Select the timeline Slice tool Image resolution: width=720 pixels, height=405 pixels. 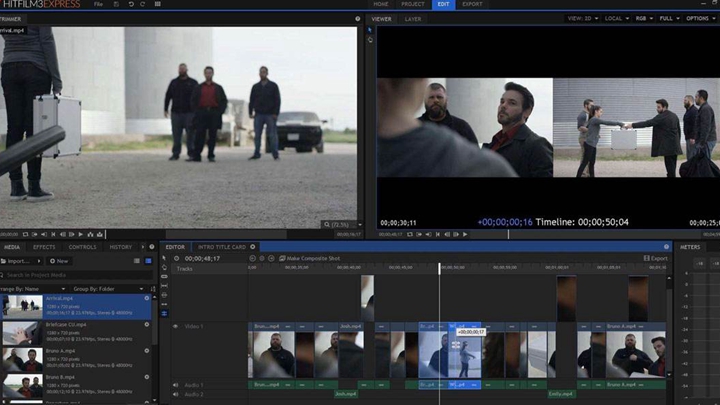pos(164,276)
